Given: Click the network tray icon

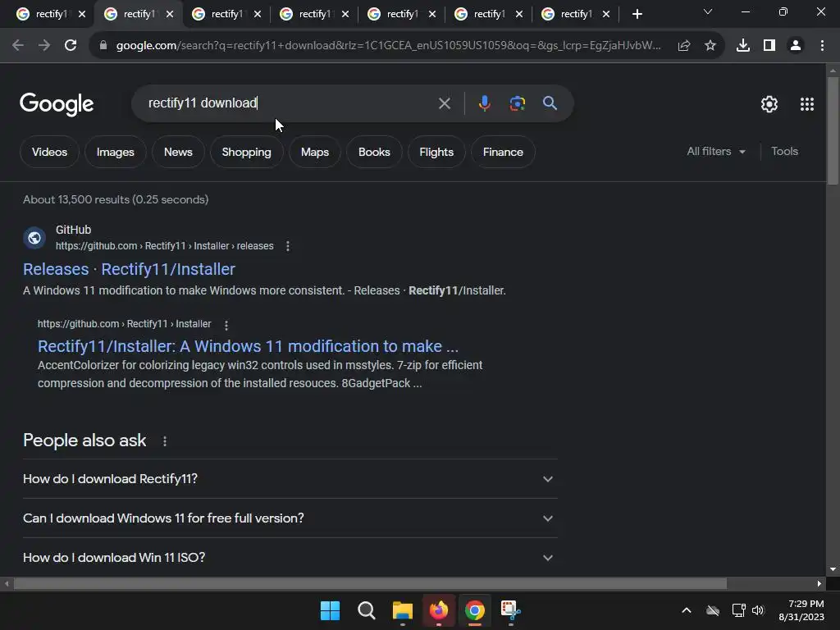Looking at the screenshot, I should 739,610.
